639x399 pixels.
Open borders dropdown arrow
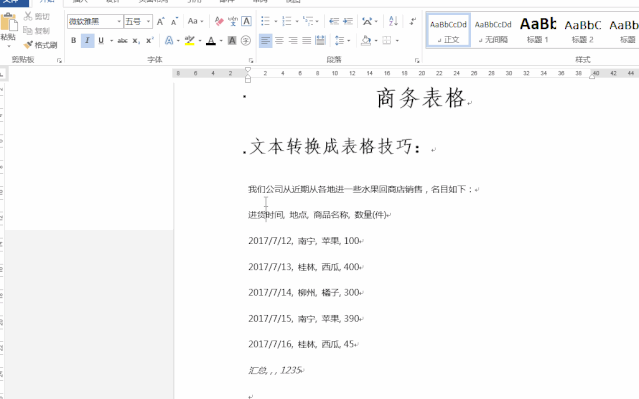[397, 40]
